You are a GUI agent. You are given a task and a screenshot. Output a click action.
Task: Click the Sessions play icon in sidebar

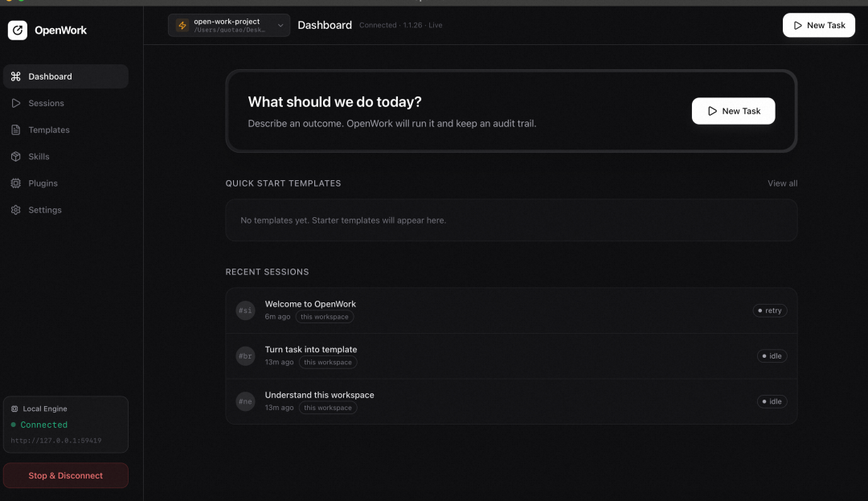point(15,103)
